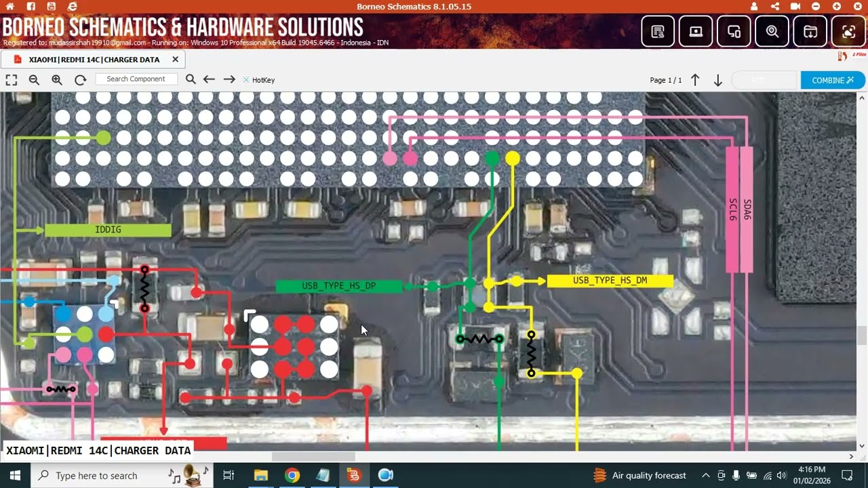Click the search magnifier next to Search Component

tap(191, 79)
